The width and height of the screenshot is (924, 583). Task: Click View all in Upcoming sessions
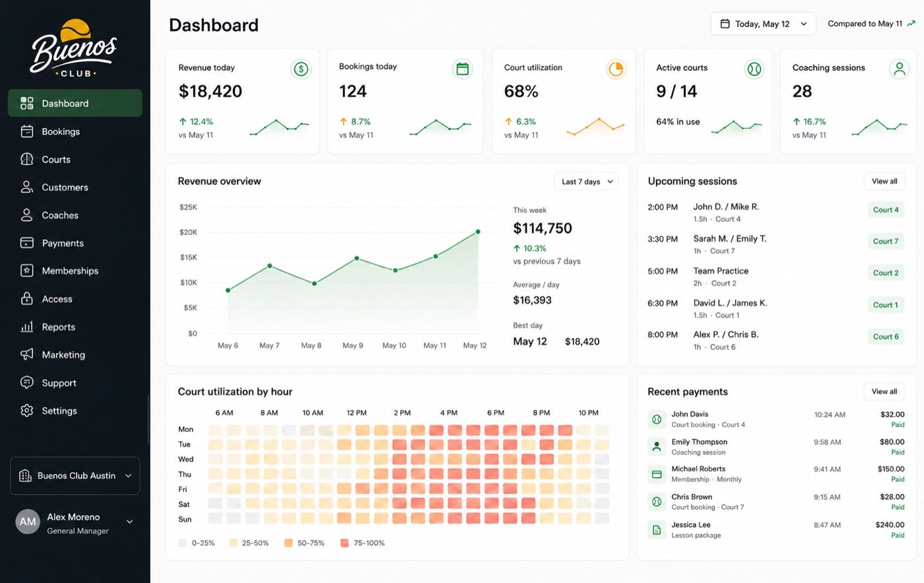coord(884,181)
